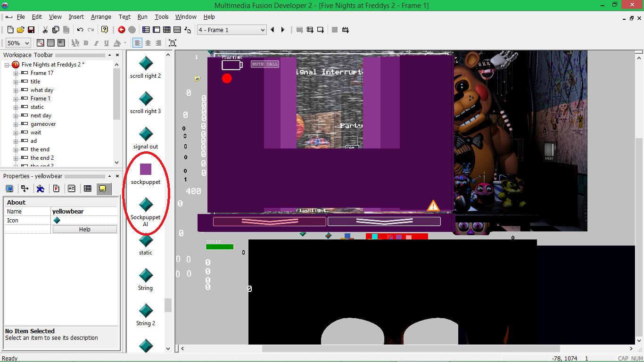The width and height of the screenshot is (644, 362).
Task: Open the Settings tab monitor icon in Properties
Action: [x=9, y=189]
